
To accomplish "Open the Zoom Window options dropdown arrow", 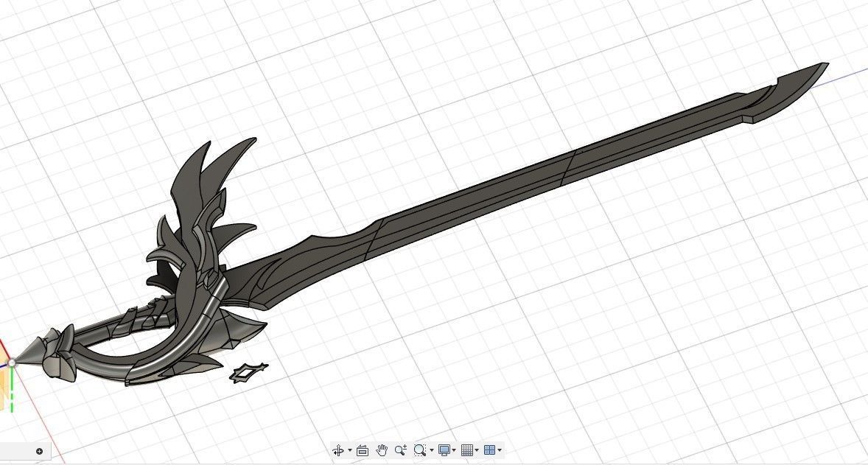I will (431, 450).
